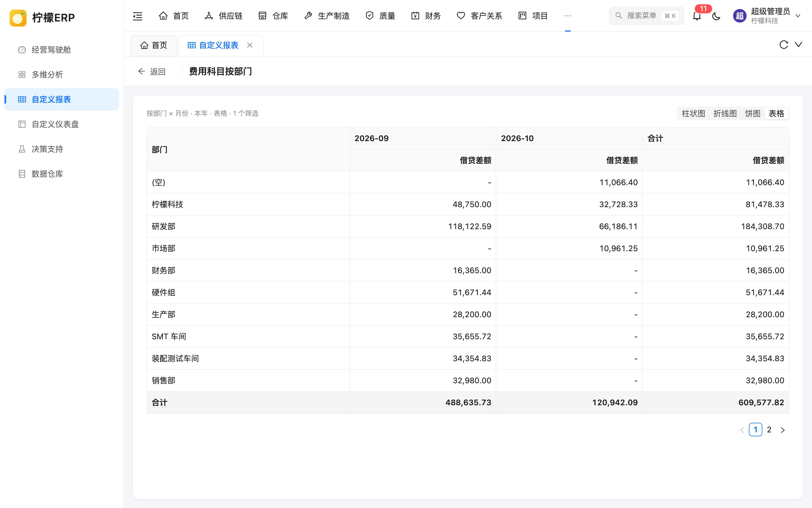Collapse the sidebar with the menu-fold icon
812x508 pixels.
[138, 16]
